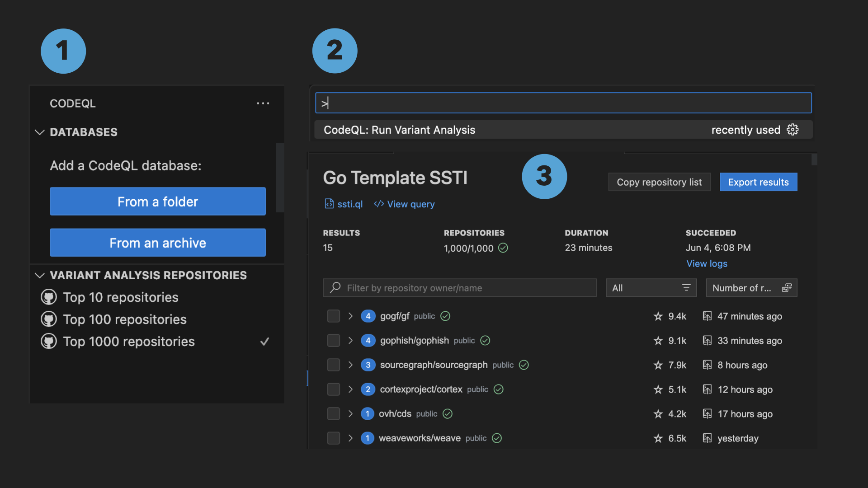Click green status check for ovh/cds
This screenshot has width=868, height=488.
point(448,413)
